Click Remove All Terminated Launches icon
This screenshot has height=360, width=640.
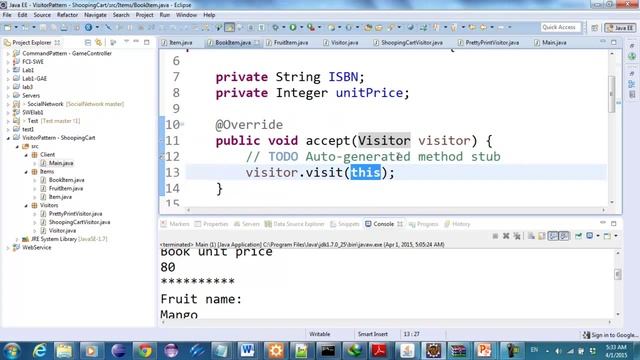pyautogui.click(x=517, y=236)
